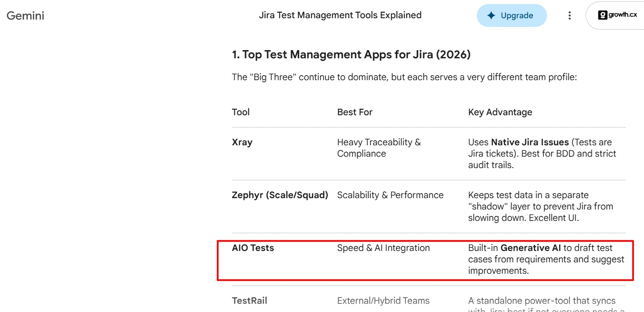Image resolution: width=644 pixels, height=312 pixels.
Task: Click 'Heavy Traceability & Compliance' cell
Action: click(379, 148)
